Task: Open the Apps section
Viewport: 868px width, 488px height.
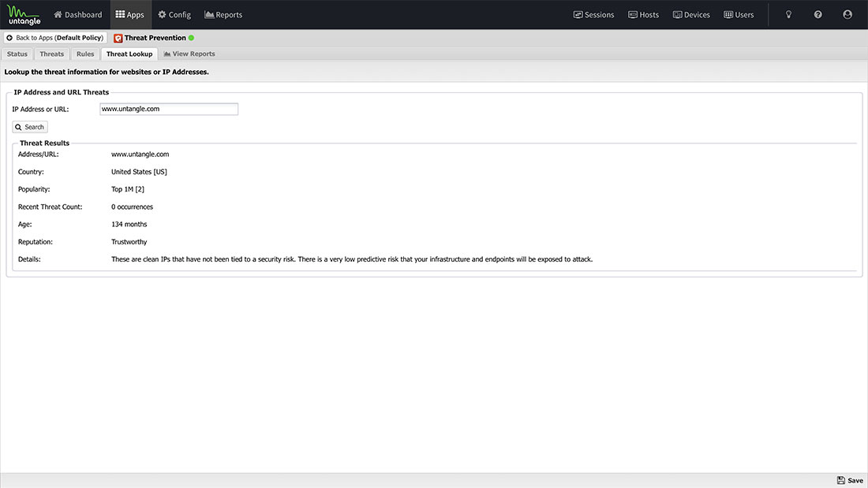Action: pos(130,15)
